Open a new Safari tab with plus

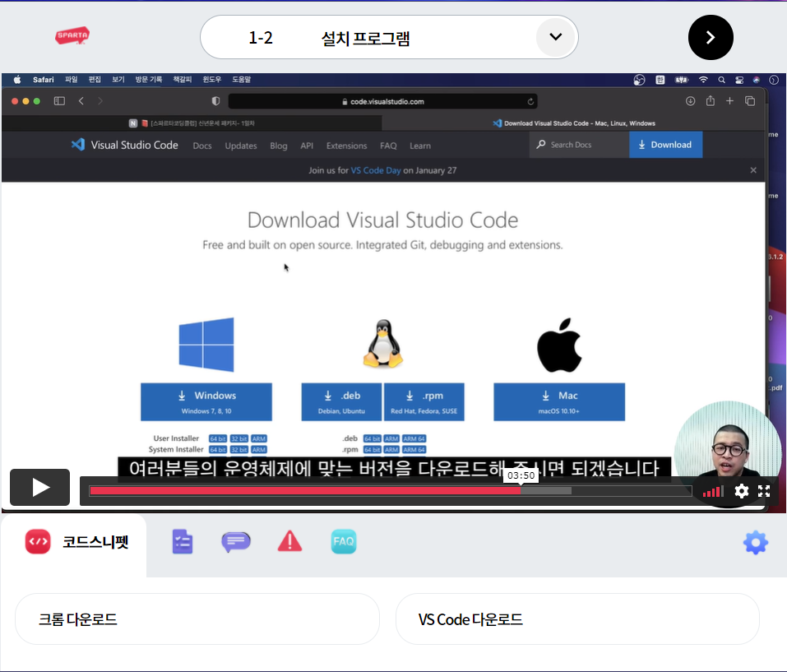click(x=729, y=101)
